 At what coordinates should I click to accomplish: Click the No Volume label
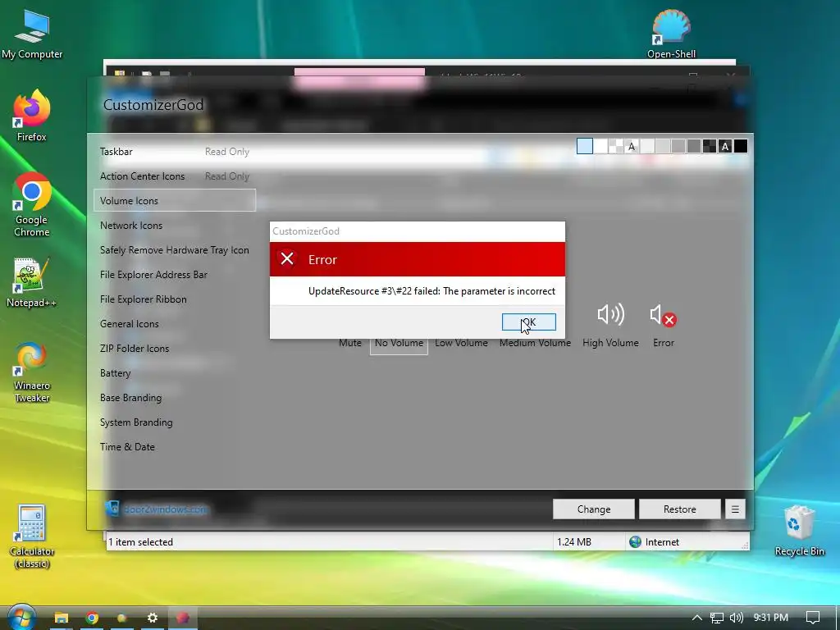click(399, 343)
